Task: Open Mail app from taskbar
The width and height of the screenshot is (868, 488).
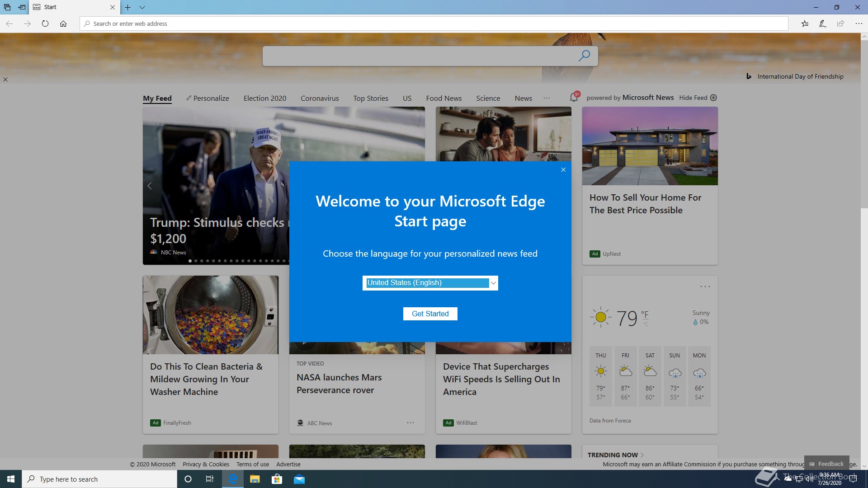Action: pyautogui.click(x=299, y=479)
